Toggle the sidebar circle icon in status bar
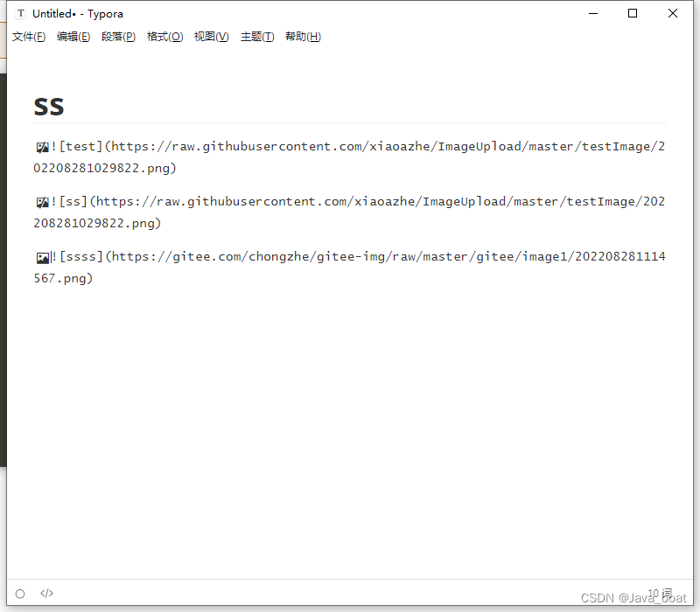Viewport: 700px width, 612px height. (20, 594)
